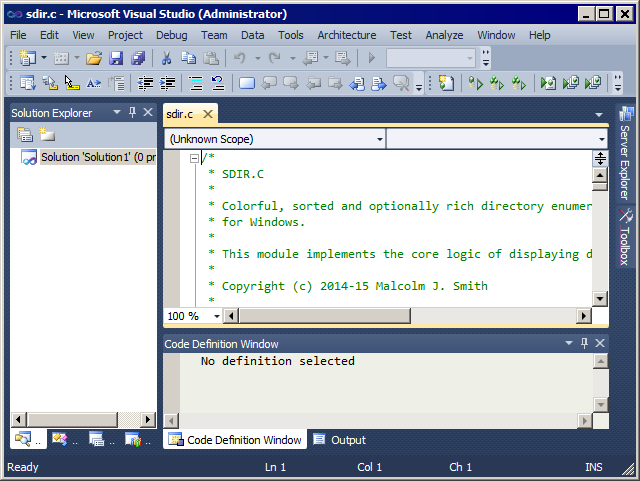
Task: Open Solution Explorer window position dropdown arrow
Action: [x=117, y=112]
